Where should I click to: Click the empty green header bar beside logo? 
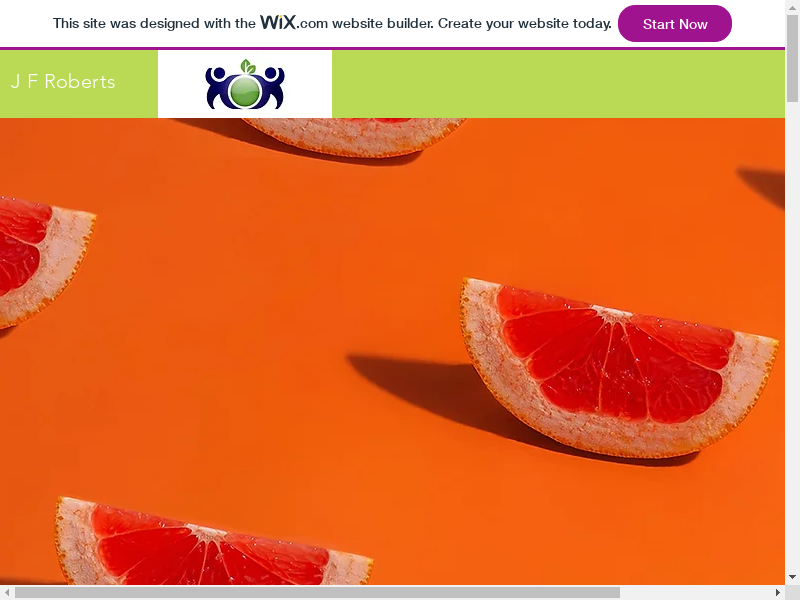tap(558, 84)
